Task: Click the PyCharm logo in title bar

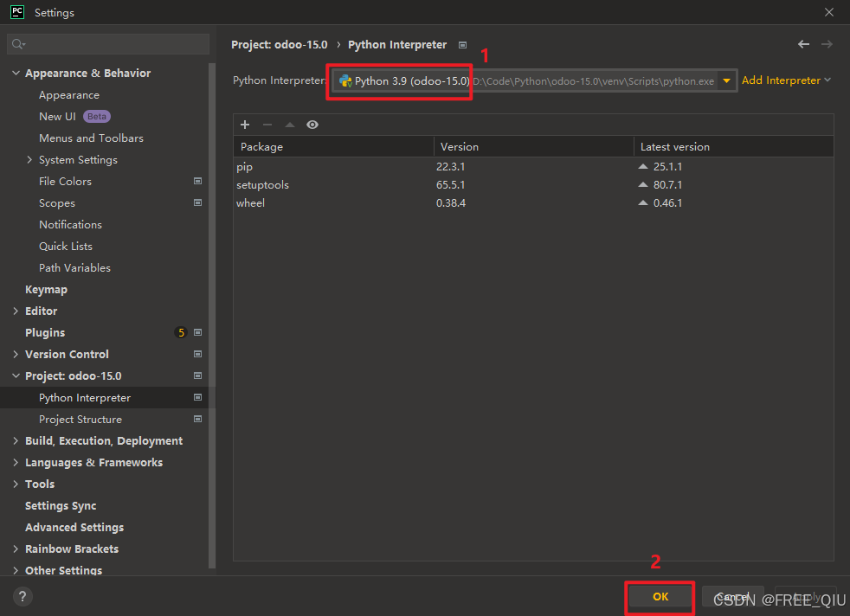Action: [x=17, y=12]
